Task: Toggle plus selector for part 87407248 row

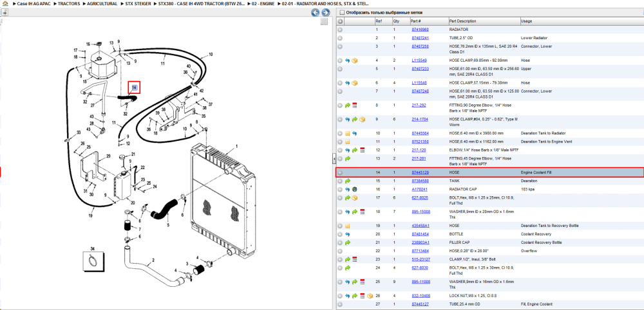Action: pos(341,91)
